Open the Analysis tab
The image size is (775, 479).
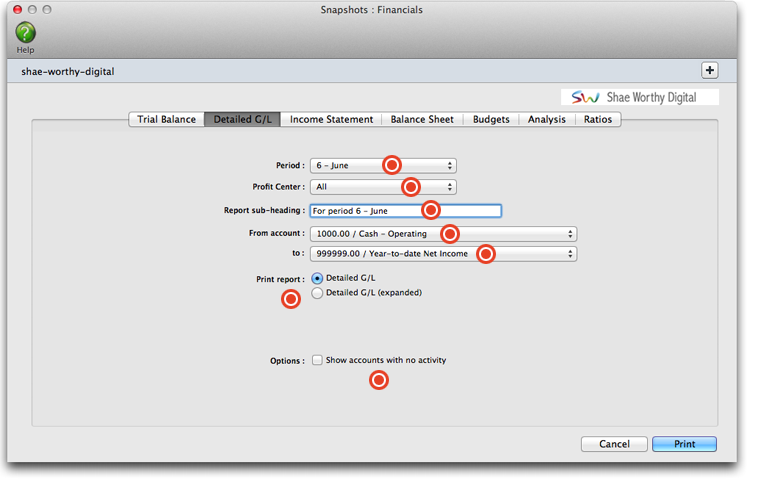pos(547,119)
